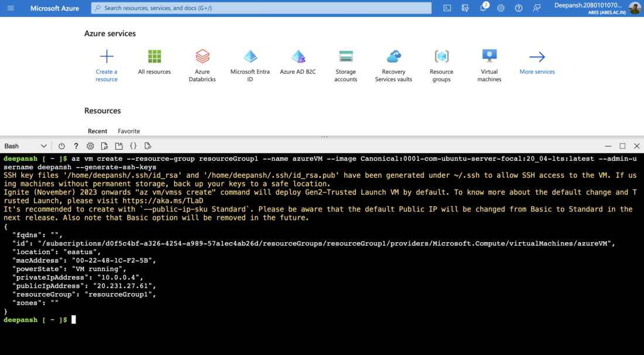Click the Resources heading
The width and height of the screenshot is (644, 355).
click(x=102, y=111)
